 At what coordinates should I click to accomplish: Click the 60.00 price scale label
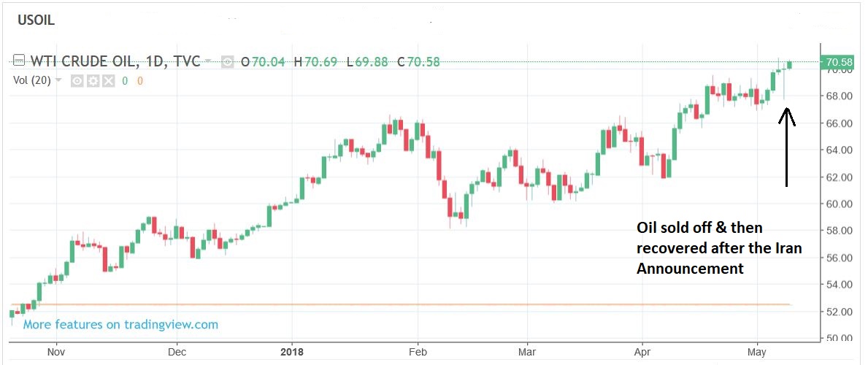click(840, 204)
